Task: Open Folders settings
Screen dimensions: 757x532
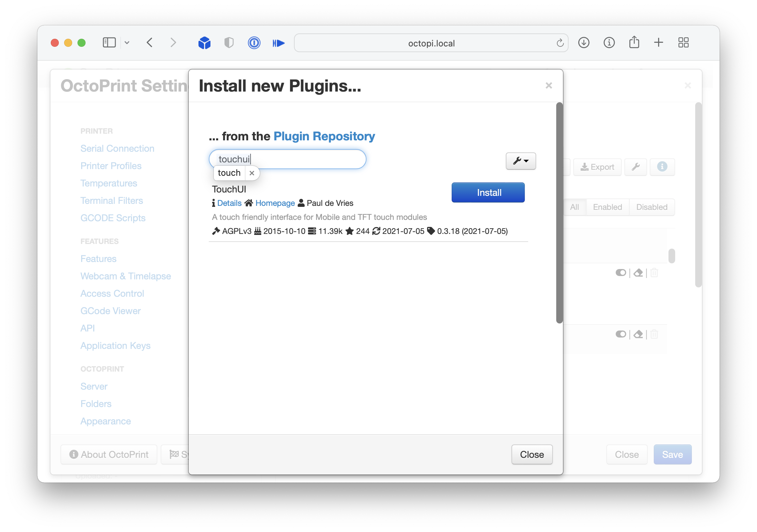Action: [96, 404]
